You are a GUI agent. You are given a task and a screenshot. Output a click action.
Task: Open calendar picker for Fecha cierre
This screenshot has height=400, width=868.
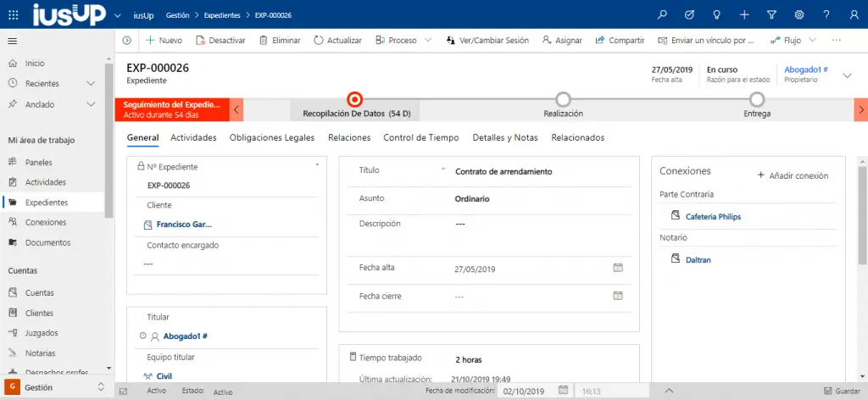[x=618, y=297]
